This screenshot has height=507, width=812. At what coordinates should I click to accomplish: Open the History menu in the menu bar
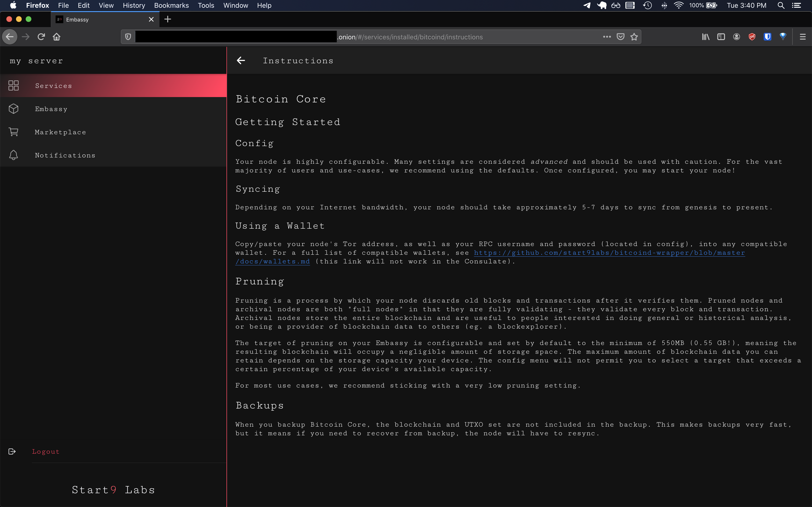(x=134, y=5)
